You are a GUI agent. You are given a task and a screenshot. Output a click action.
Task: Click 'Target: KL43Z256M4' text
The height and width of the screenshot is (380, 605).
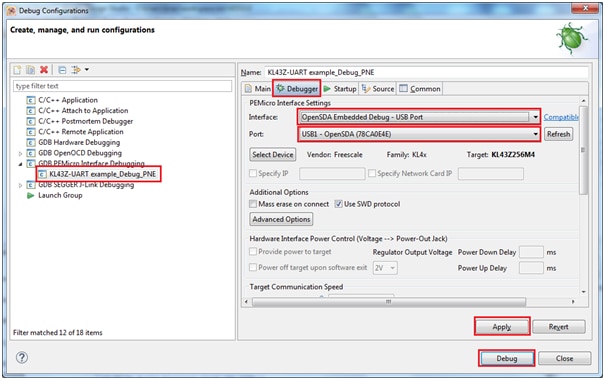coord(501,155)
